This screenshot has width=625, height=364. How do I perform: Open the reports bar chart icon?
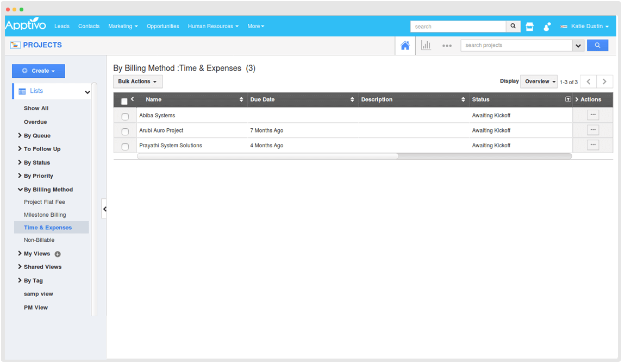click(x=426, y=46)
